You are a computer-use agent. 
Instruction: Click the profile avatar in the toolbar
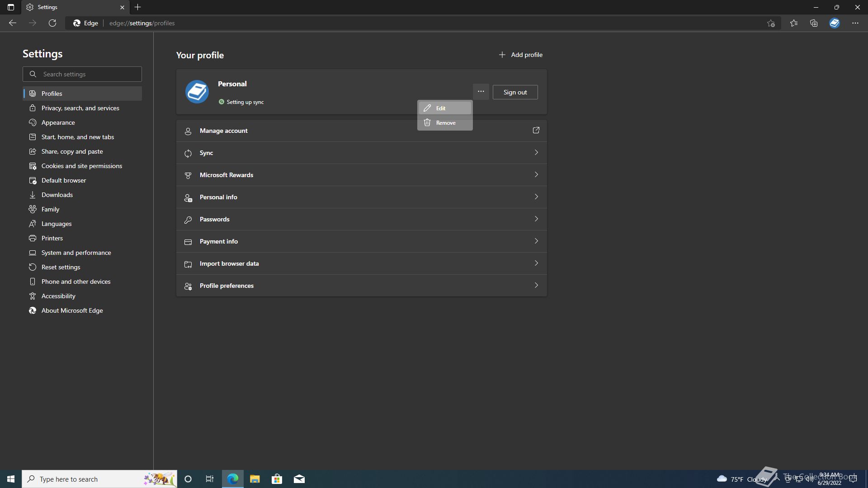pos(835,23)
